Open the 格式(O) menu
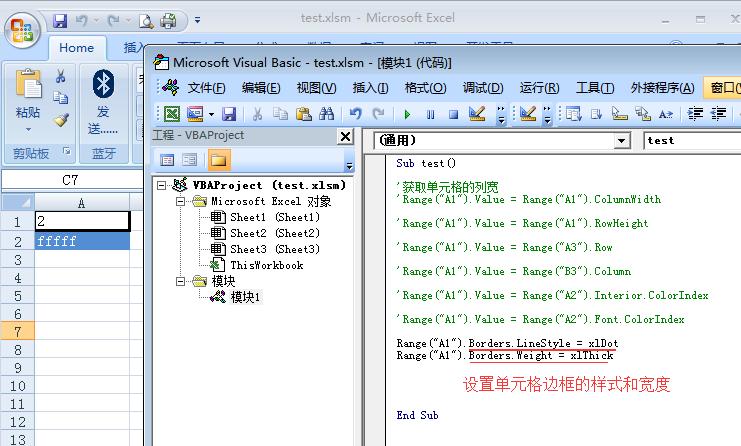 (x=425, y=88)
